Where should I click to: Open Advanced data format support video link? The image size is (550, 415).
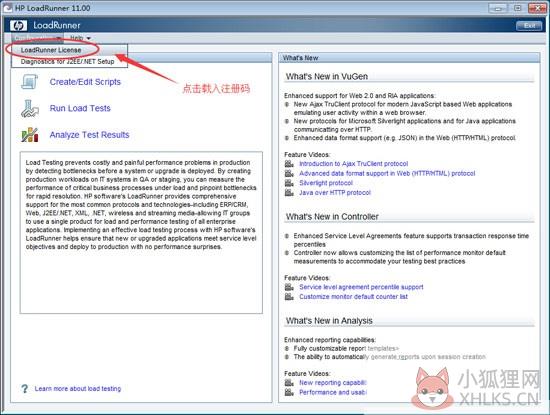pos(387,173)
